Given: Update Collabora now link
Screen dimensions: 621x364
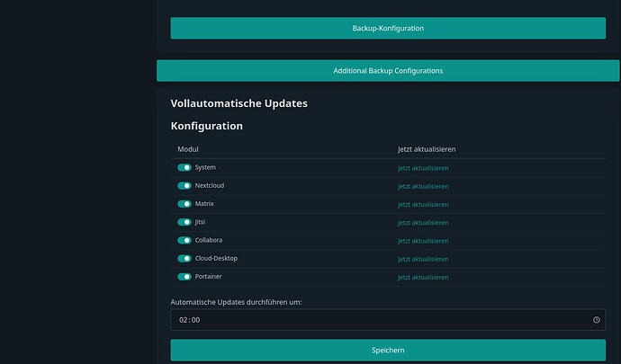Looking at the screenshot, I should (x=423, y=241).
